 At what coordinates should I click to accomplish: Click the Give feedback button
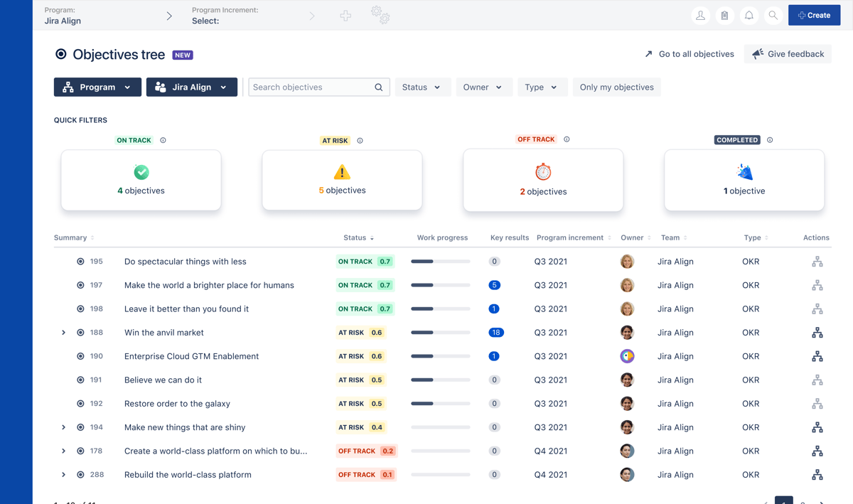[x=788, y=54]
